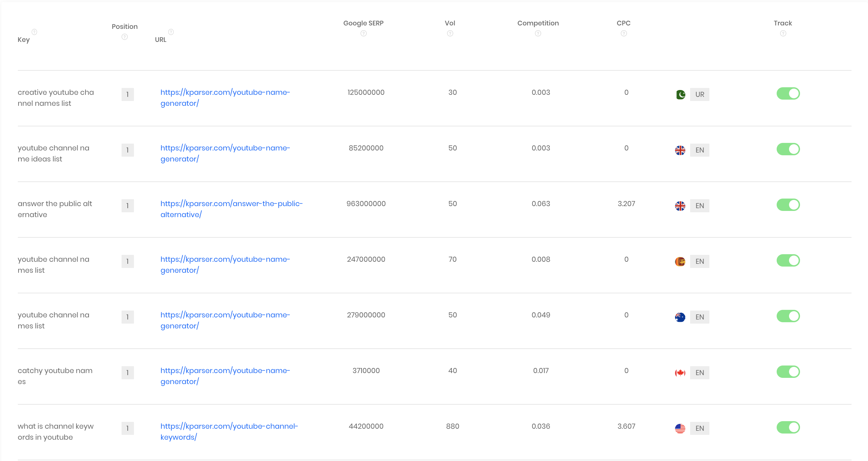The image size is (868, 461).
Task: Click the Canada flag in 'catchy youtube names' row
Action: 680,373
